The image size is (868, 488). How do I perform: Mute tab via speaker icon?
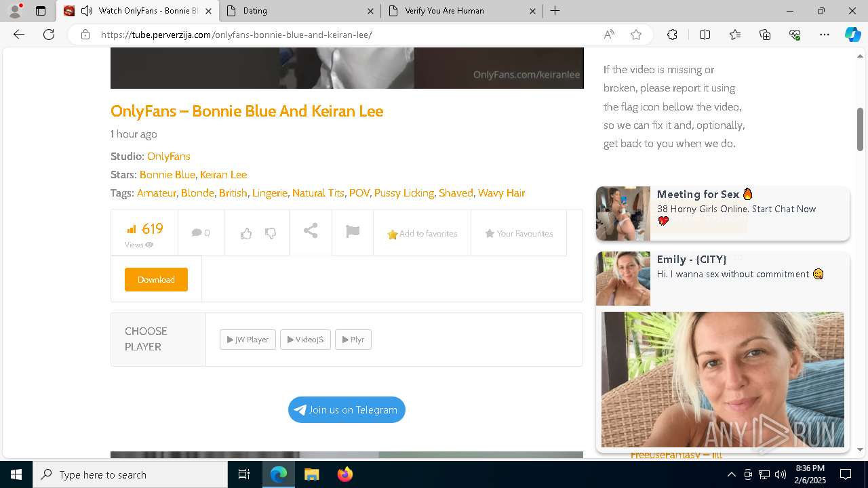pos(87,11)
